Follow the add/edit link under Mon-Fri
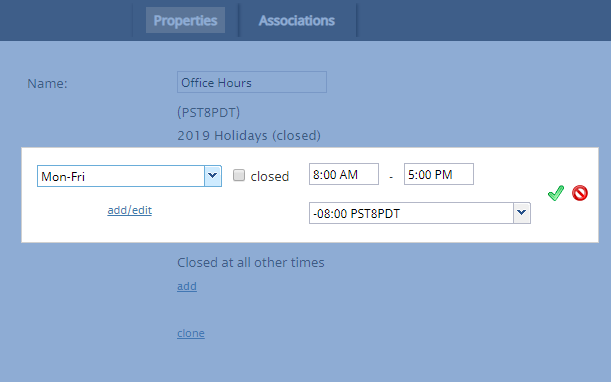 pos(129,210)
